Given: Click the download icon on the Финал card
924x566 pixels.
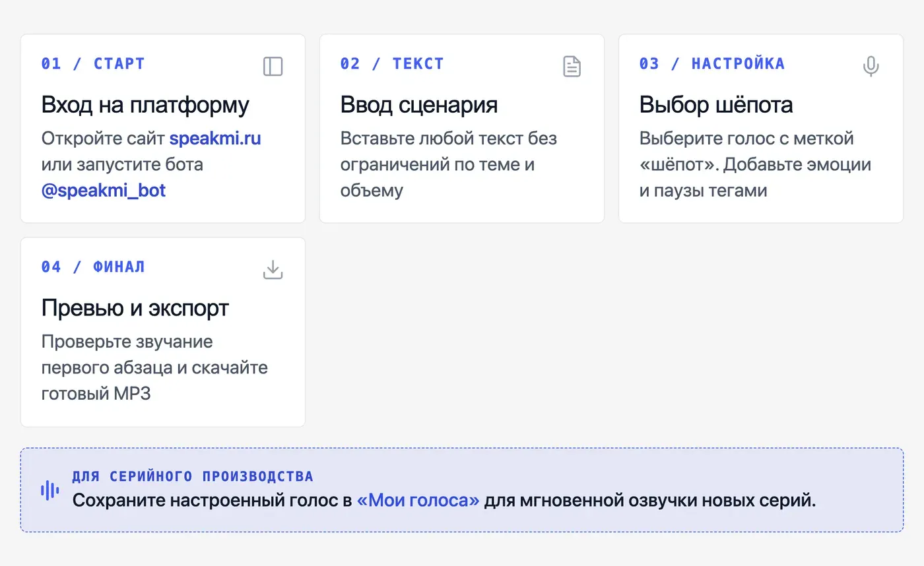Looking at the screenshot, I should point(273,270).
